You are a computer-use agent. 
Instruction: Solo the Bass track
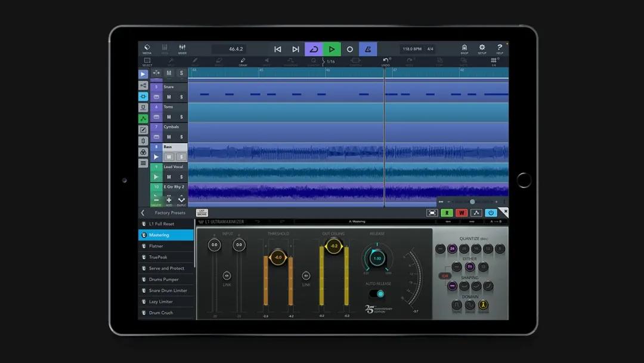tap(181, 157)
